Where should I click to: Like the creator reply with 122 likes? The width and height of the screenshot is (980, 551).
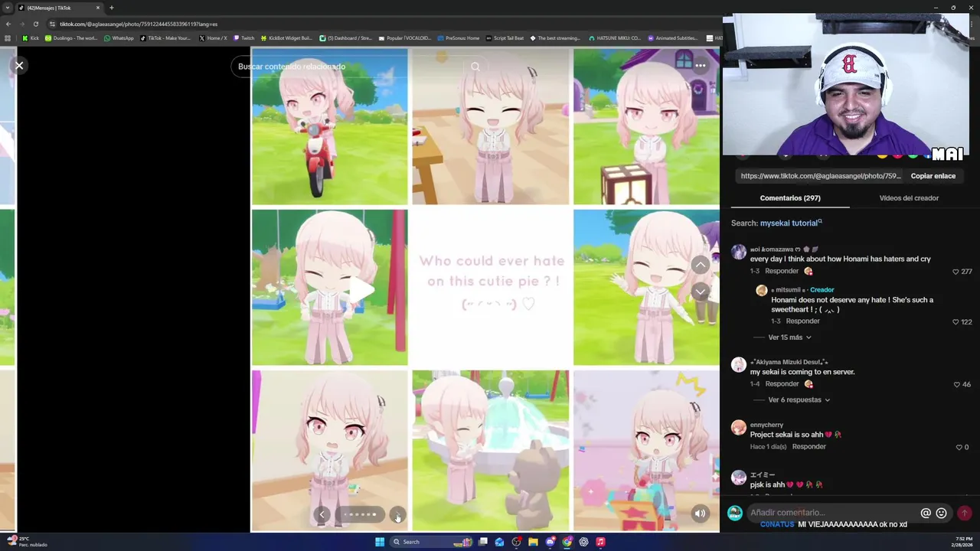coord(955,322)
